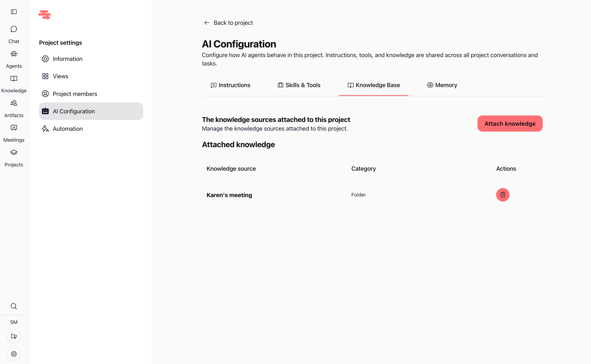This screenshot has width=591, height=364.
Task: Open Agents from the left rail
Action: [x=14, y=59]
